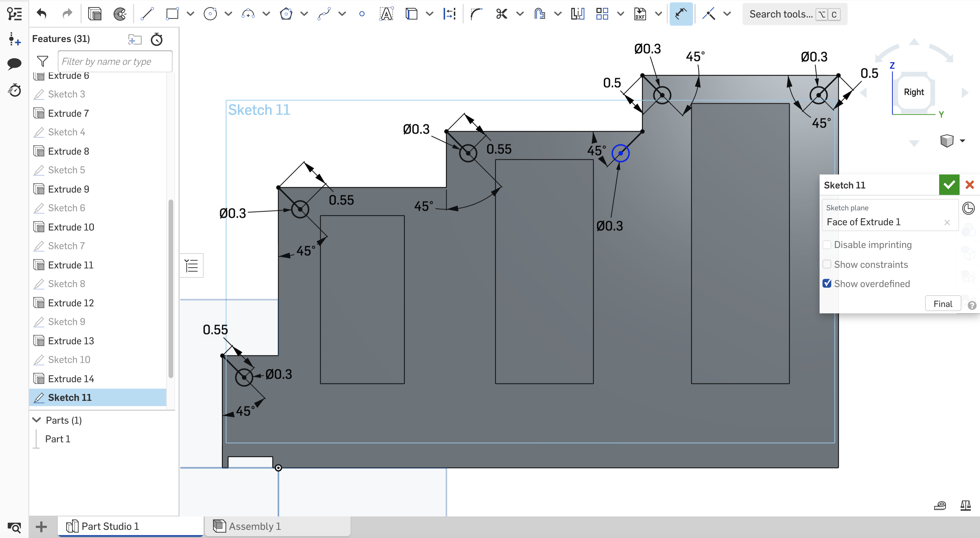
Task: Expand Parts section in tree
Action: point(36,420)
